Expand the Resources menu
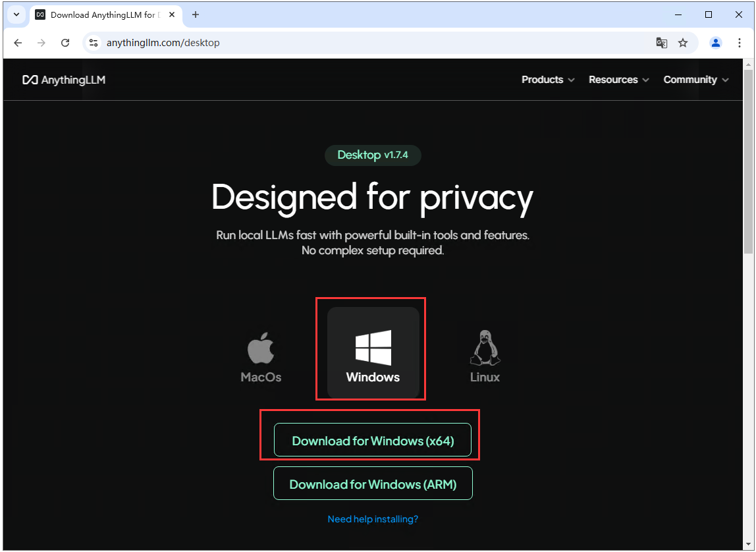The image size is (756, 552). (618, 80)
